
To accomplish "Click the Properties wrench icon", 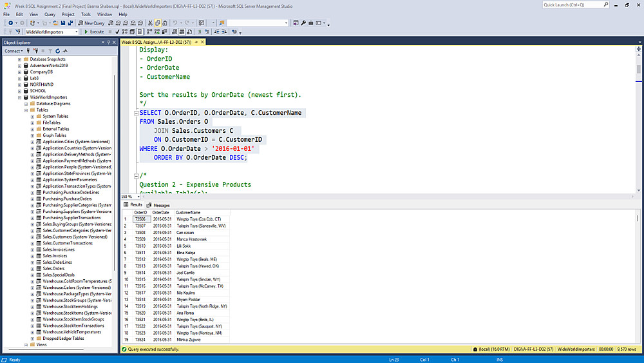I will coord(303,23).
